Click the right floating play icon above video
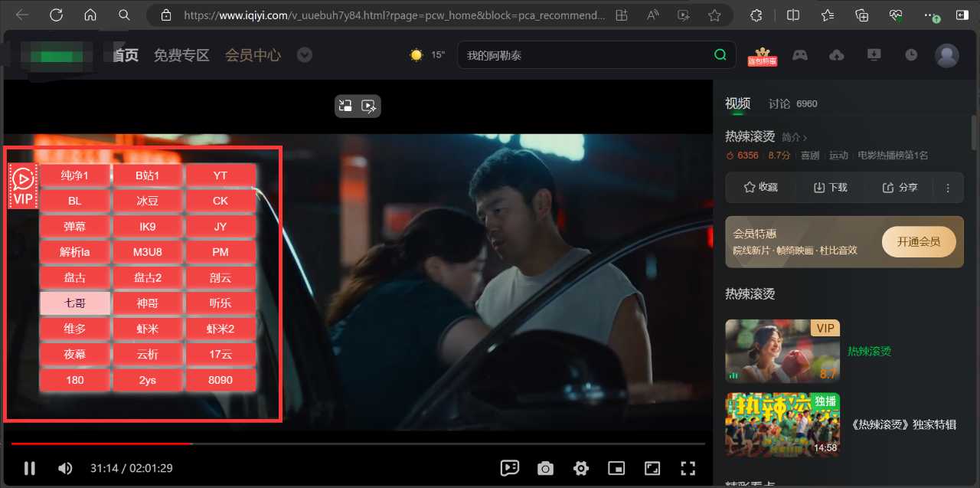The width and height of the screenshot is (980, 488). tap(369, 106)
